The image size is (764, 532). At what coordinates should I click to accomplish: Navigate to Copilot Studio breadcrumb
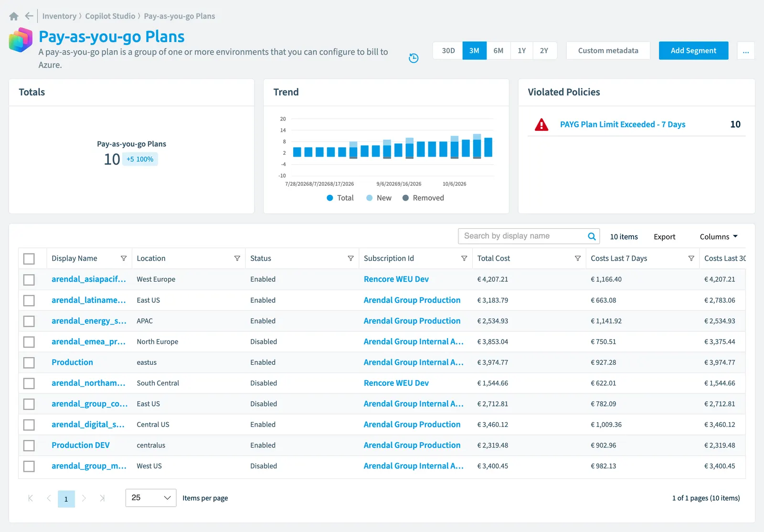click(x=110, y=16)
